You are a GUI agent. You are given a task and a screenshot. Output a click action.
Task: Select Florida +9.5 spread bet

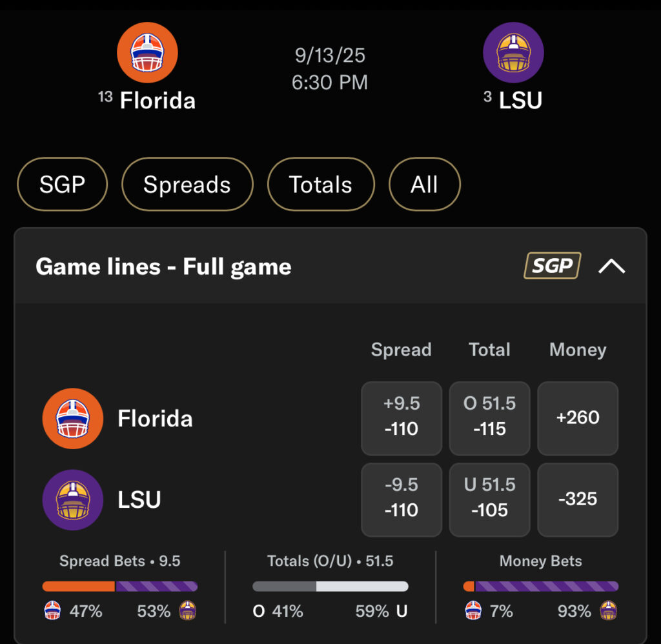click(x=402, y=418)
